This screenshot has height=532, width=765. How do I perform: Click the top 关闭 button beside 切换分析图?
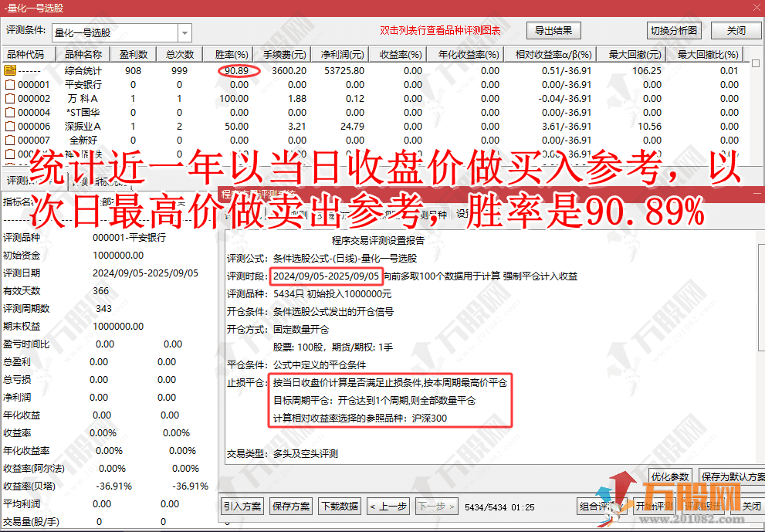[x=736, y=30]
